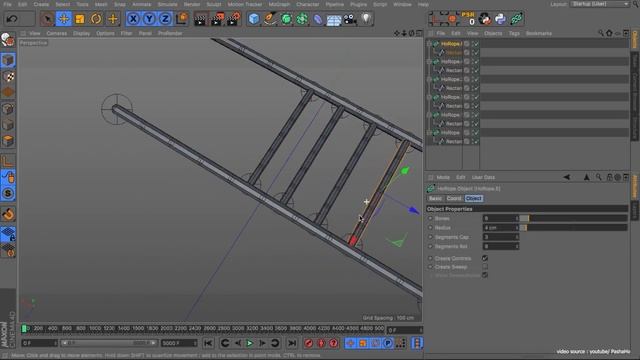Click the coordinate system cube icon

tap(182, 19)
